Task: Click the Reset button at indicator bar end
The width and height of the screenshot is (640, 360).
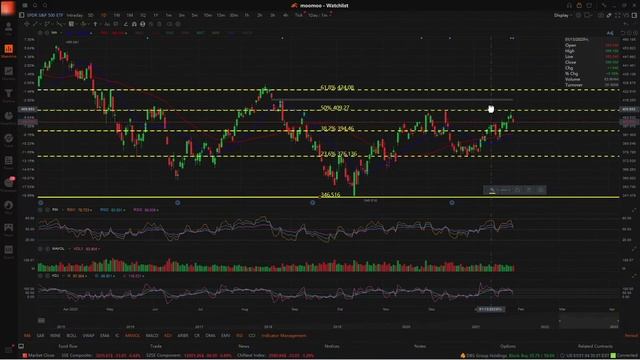Action: pyautogui.click(x=631, y=336)
